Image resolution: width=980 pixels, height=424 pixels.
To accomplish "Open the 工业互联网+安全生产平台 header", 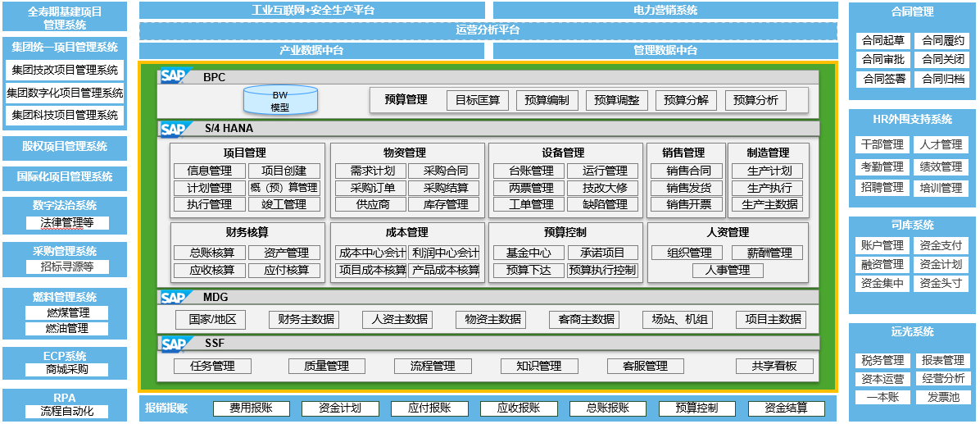I will tap(313, 10).
